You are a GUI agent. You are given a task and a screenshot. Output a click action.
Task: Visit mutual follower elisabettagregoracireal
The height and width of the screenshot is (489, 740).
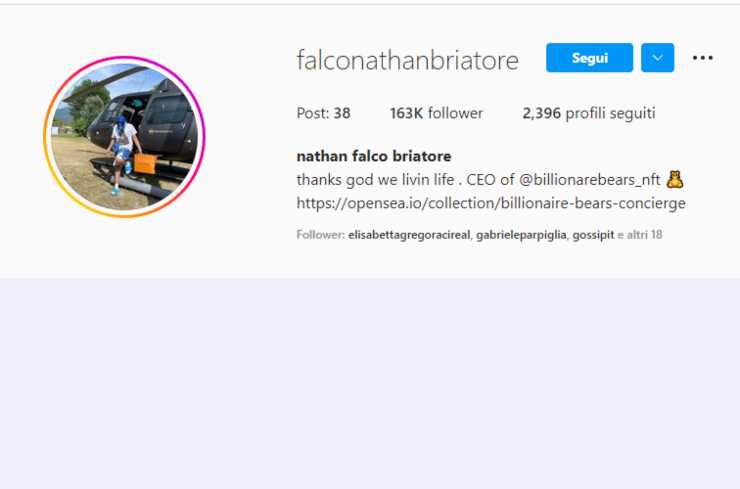click(409, 235)
